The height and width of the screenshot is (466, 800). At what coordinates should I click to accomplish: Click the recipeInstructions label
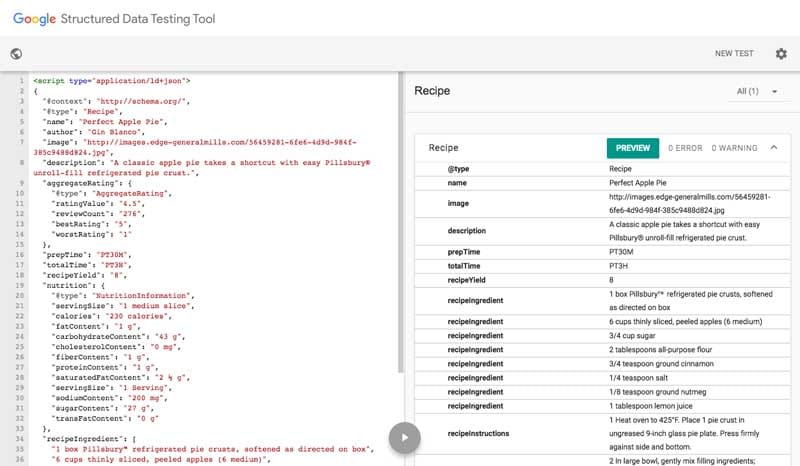point(478,433)
